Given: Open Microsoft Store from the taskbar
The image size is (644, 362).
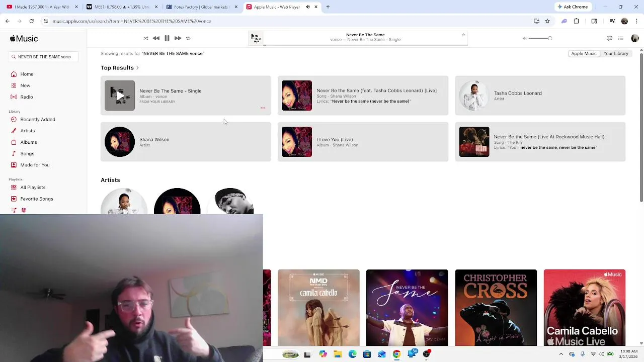Looking at the screenshot, I should coord(367,354).
